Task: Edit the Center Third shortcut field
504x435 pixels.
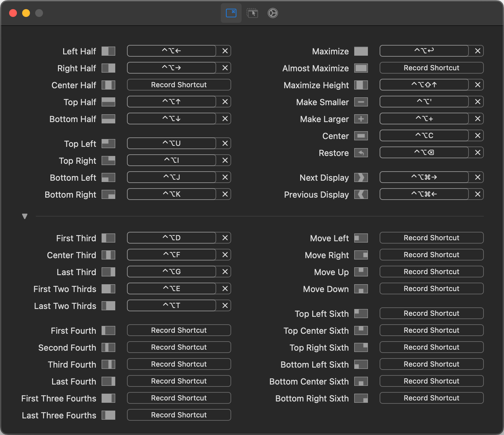Action: point(172,255)
